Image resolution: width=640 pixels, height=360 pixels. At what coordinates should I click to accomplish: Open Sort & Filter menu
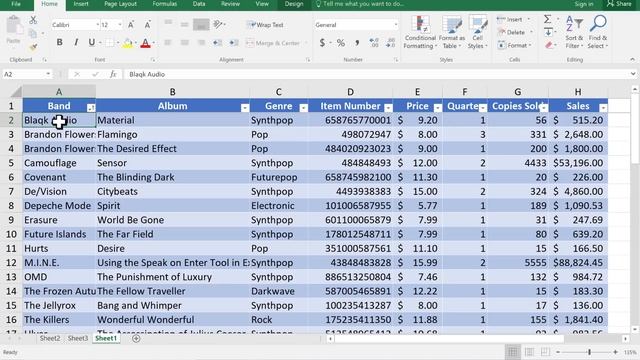(x=574, y=32)
